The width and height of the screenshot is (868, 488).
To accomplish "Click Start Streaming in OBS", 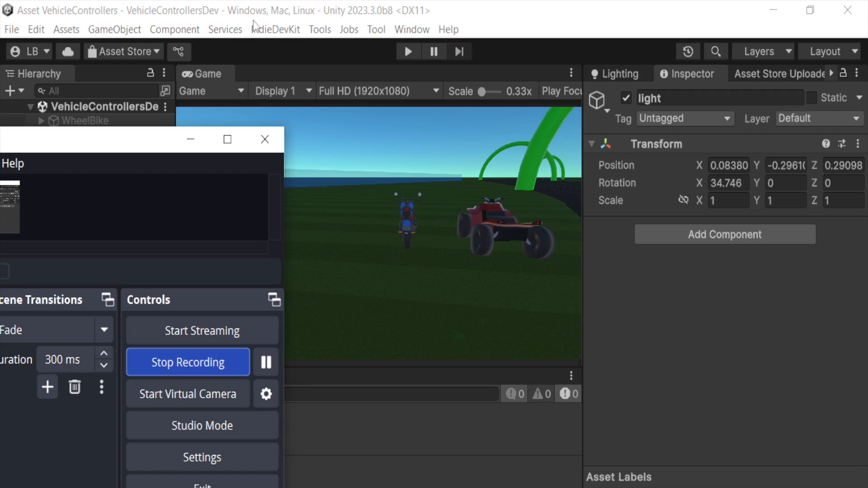I will [202, 331].
